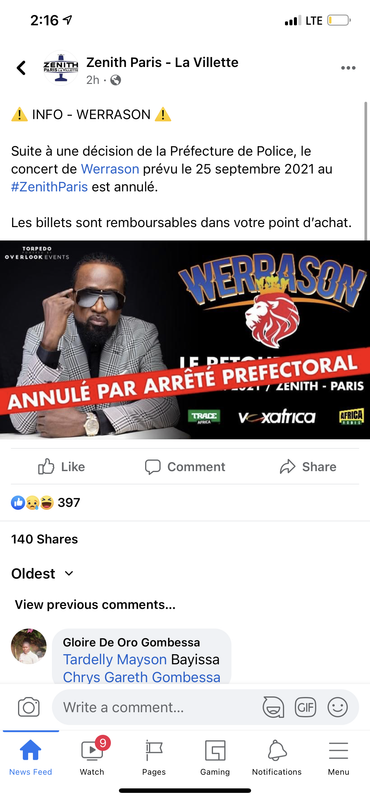The image size is (370, 800).
Task: Tap the camera icon to attach photo
Action: tap(29, 707)
